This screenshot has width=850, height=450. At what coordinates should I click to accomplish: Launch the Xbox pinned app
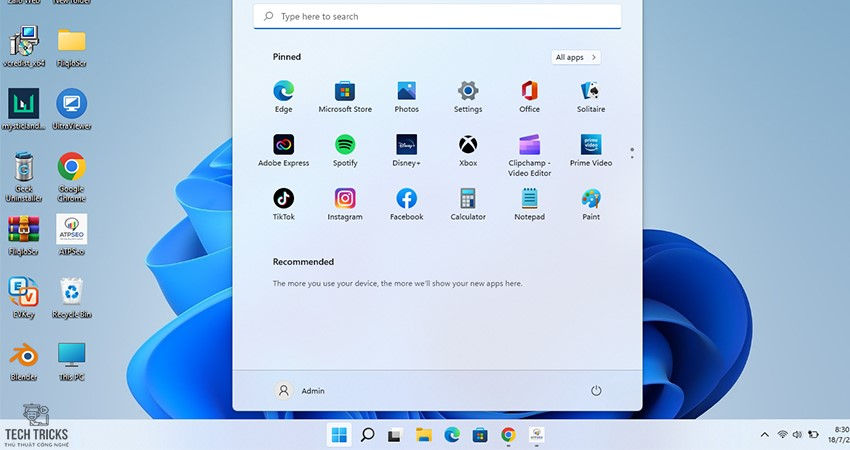click(x=468, y=151)
